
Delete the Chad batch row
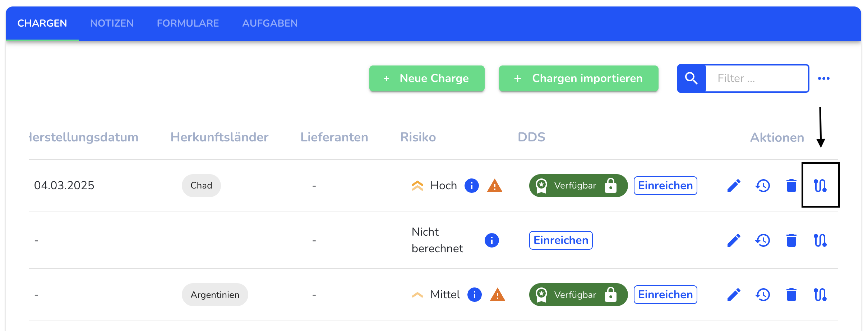(791, 186)
